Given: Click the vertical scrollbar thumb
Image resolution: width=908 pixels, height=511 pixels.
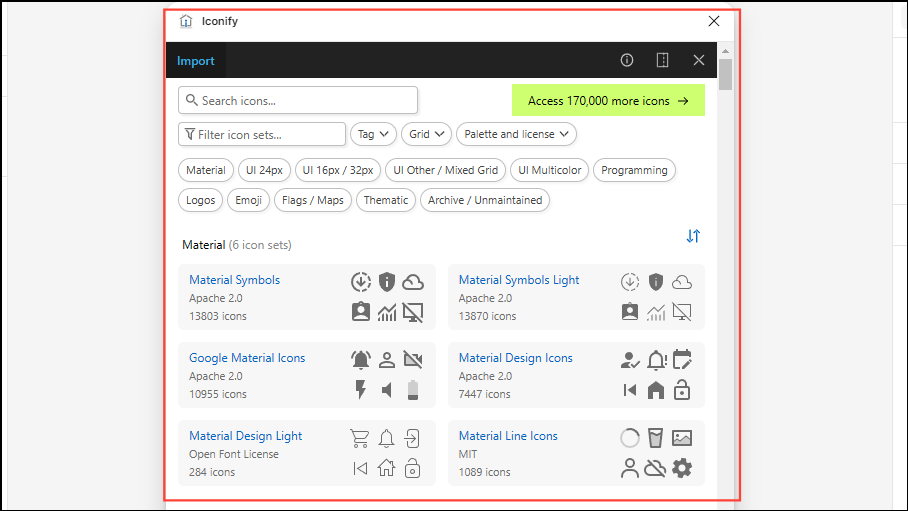Looking at the screenshot, I should 725,75.
